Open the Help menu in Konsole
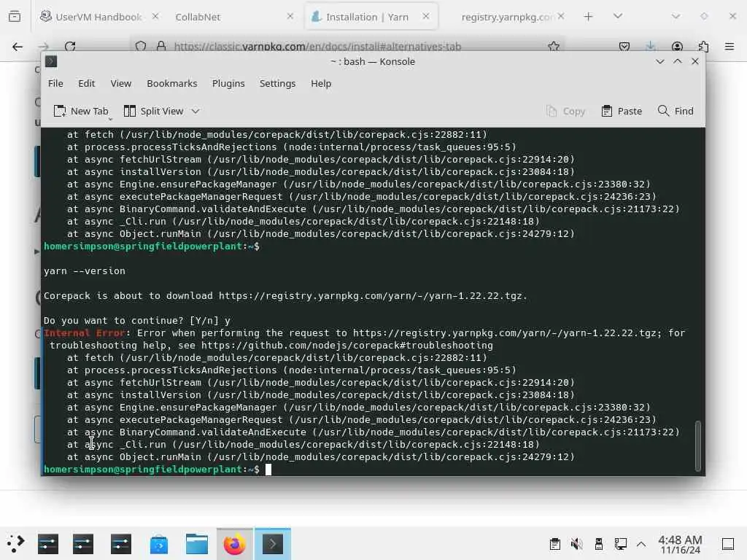 (x=321, y=83)
